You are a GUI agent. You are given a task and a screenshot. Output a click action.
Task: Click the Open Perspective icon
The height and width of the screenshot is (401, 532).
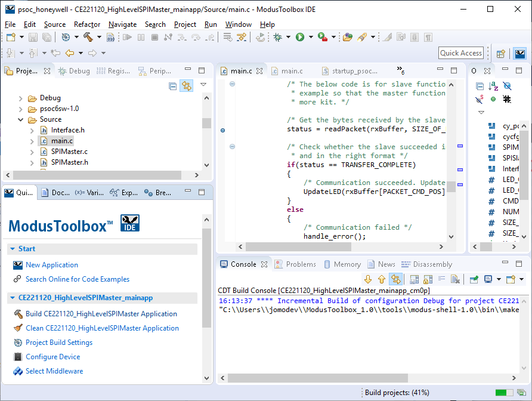tap(501, 53)
